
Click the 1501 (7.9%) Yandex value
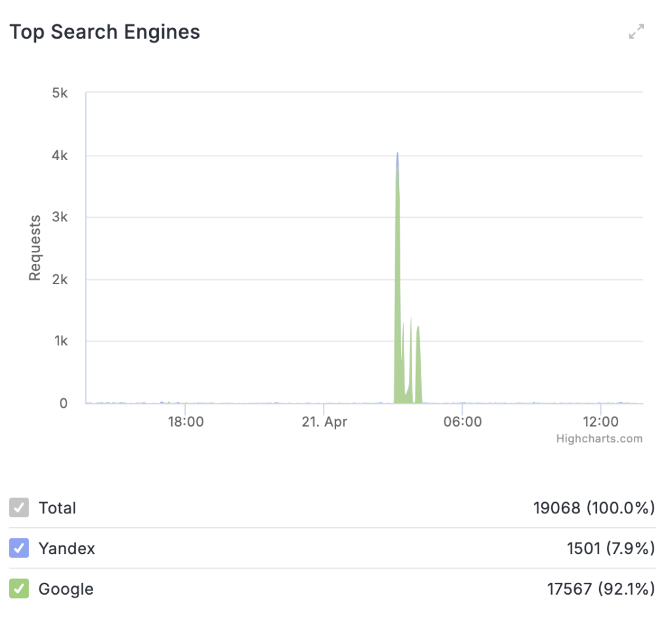click(x=611, y=549)
